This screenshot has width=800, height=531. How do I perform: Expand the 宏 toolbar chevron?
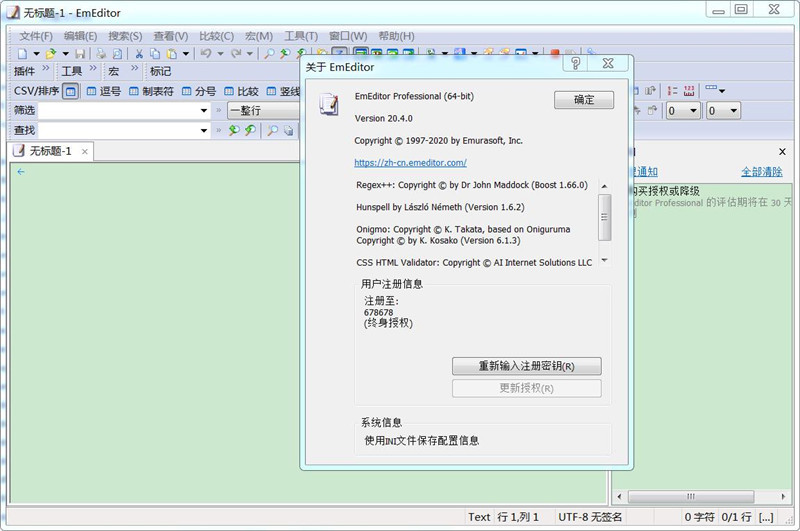tap(134, 68)
